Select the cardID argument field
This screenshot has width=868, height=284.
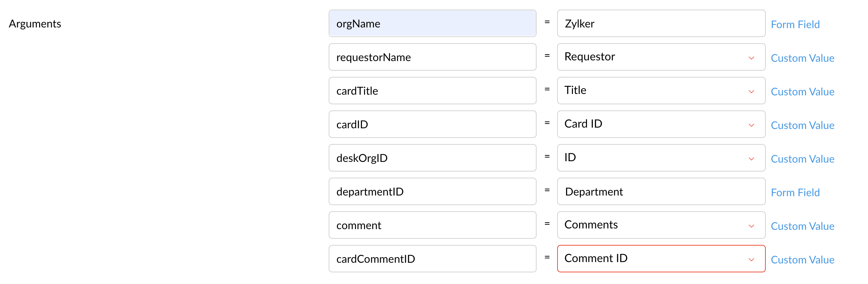pos(432,125)
